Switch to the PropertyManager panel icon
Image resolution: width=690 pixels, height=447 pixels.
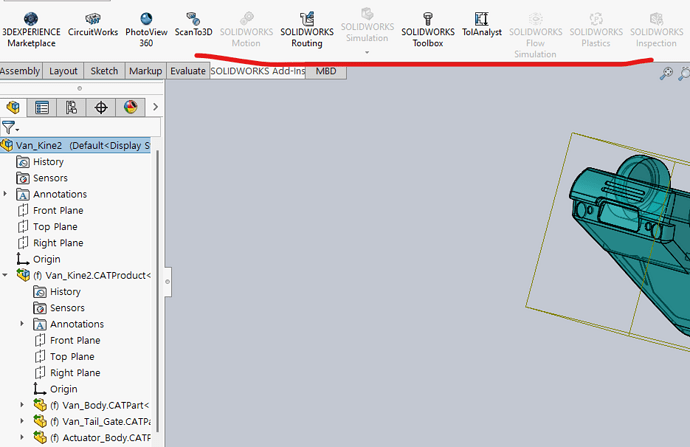pyautogui.click(x=42, y=107)
